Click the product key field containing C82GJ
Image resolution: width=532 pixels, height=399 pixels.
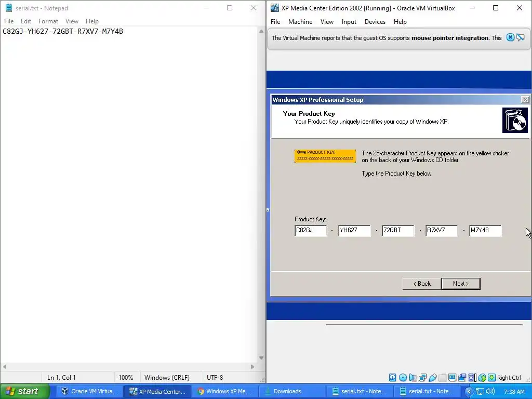point(311,230)
